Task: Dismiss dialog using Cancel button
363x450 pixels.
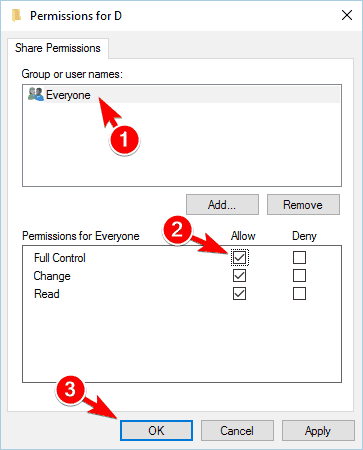Action: (x=237, y=430)
